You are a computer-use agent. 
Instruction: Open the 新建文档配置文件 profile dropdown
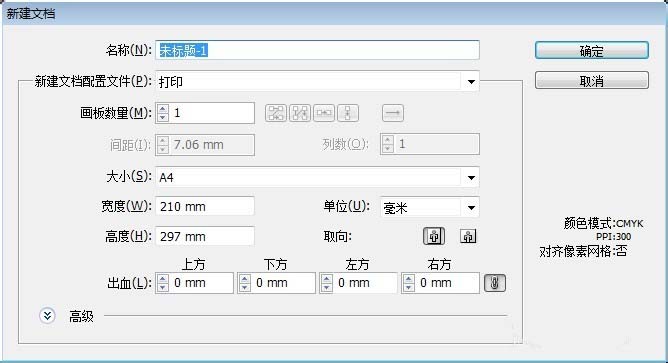[x=317, y=81]
